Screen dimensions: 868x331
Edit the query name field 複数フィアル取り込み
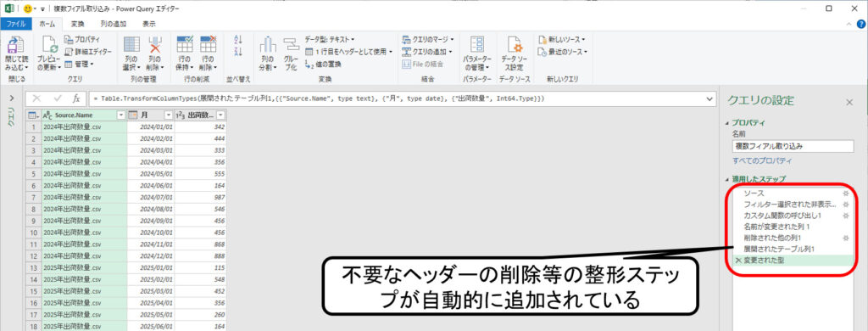[x=793, y=146]
